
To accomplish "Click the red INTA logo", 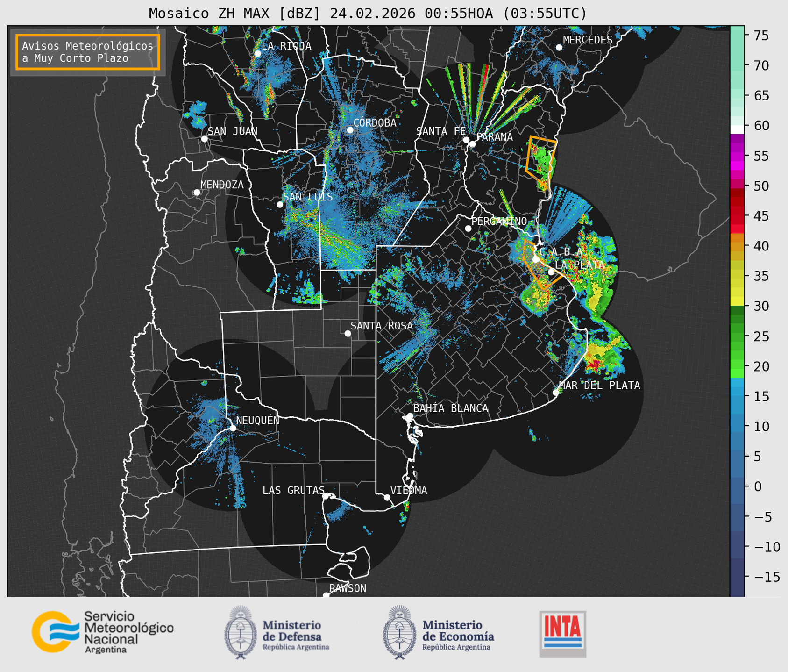I will coord(563,634).
